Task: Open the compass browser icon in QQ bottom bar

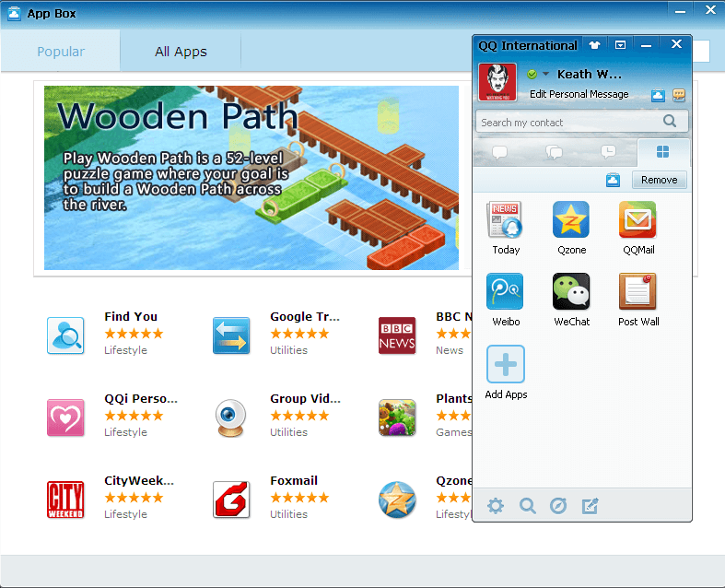Action: 558,506
